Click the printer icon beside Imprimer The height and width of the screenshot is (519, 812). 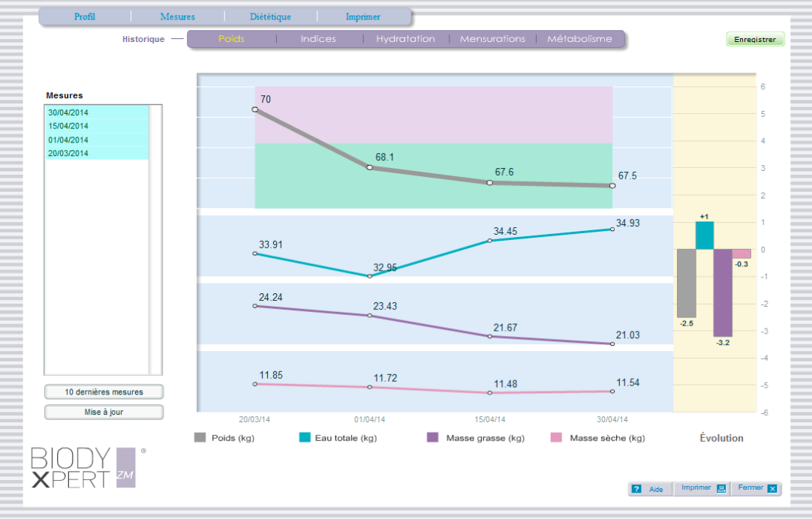[721, 488]
